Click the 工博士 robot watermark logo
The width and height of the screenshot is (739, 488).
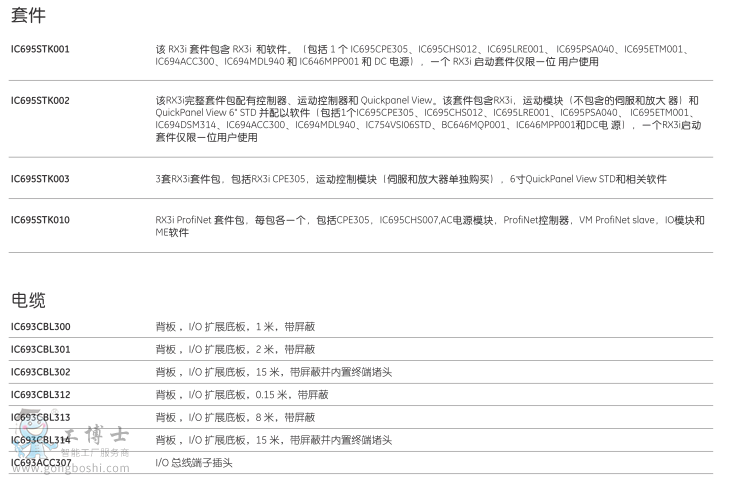click(30, 443)
